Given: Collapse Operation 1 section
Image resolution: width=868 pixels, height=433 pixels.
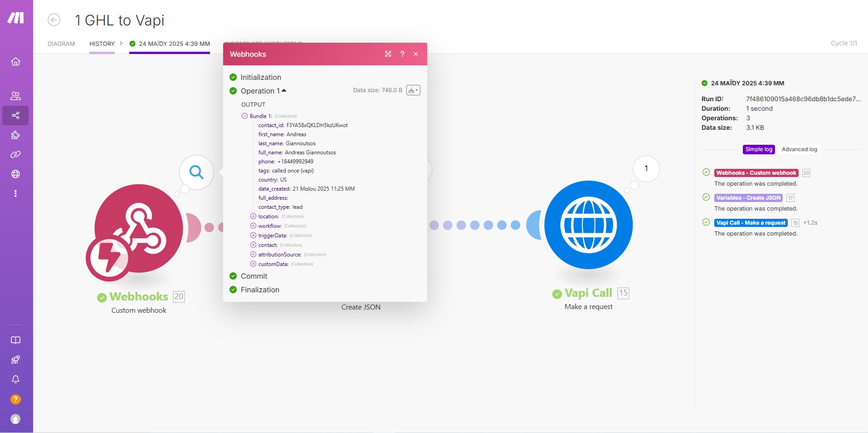Looking at the screenshot, I should (x=263, y=91).
